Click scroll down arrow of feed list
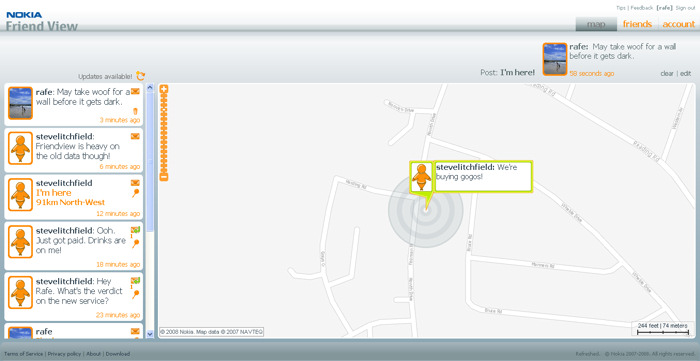 [x=150, y=333]
